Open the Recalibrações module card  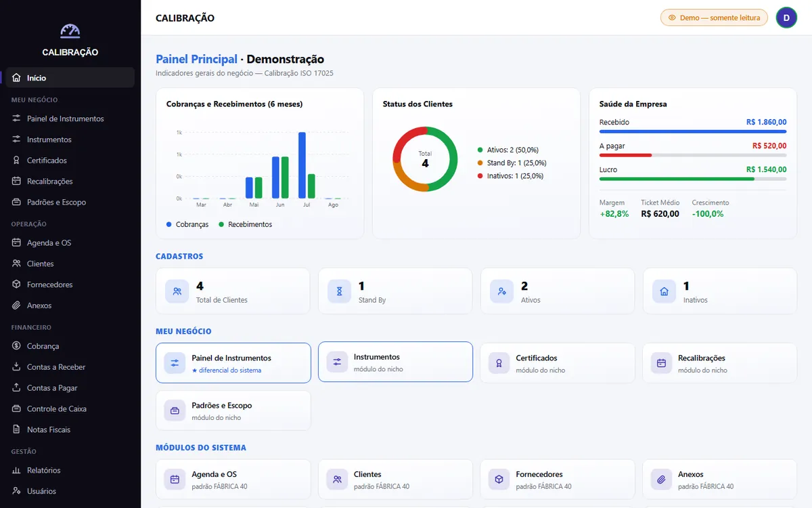pyautogui.click(x=719, y=363)
